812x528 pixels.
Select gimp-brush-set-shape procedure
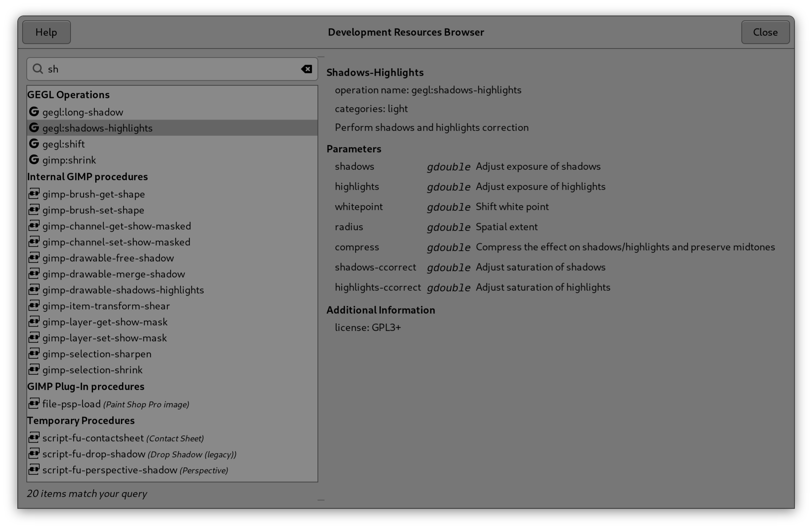(172, 210)
